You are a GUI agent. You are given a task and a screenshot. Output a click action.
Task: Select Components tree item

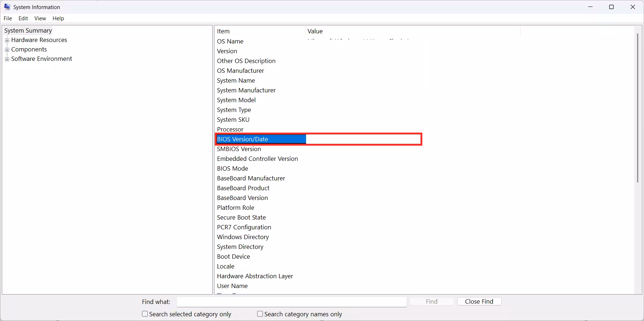(29, 49)
